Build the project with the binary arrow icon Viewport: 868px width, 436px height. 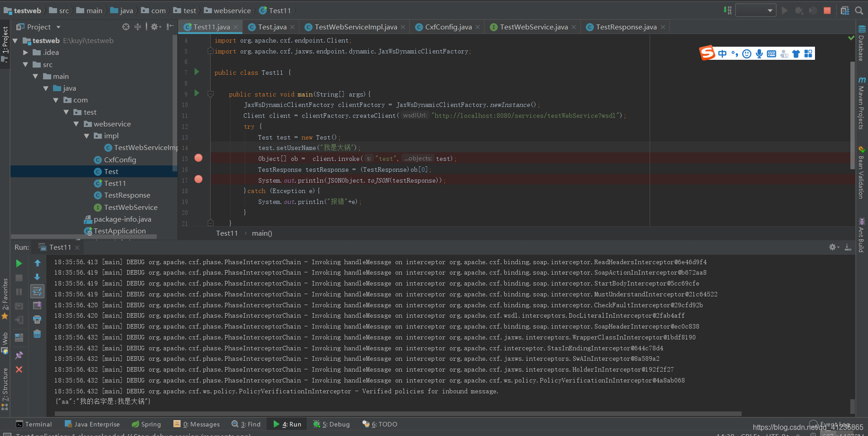[728, 10]
